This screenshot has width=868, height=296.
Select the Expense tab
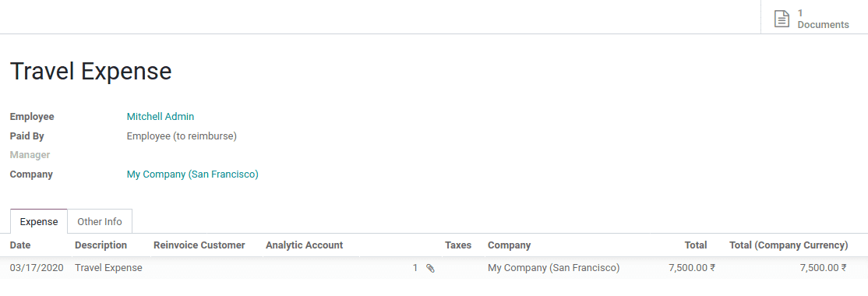click(39, 221)
